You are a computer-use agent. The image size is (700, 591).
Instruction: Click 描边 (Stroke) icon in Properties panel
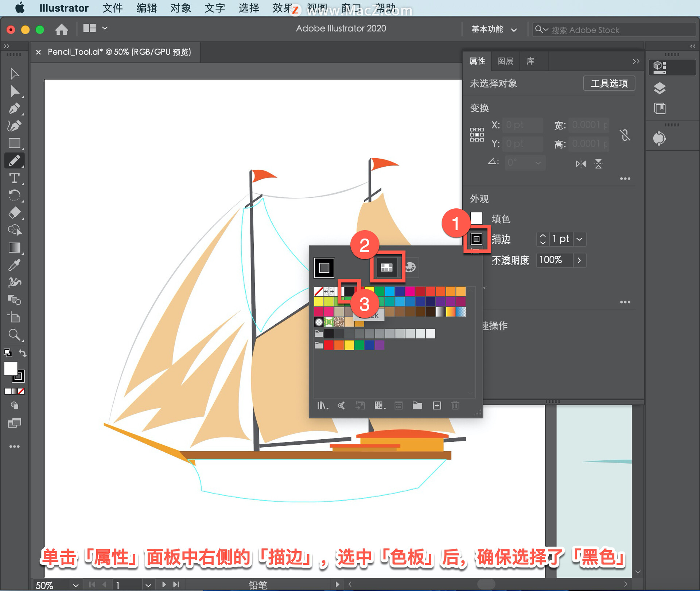click(x=476, y=239)
